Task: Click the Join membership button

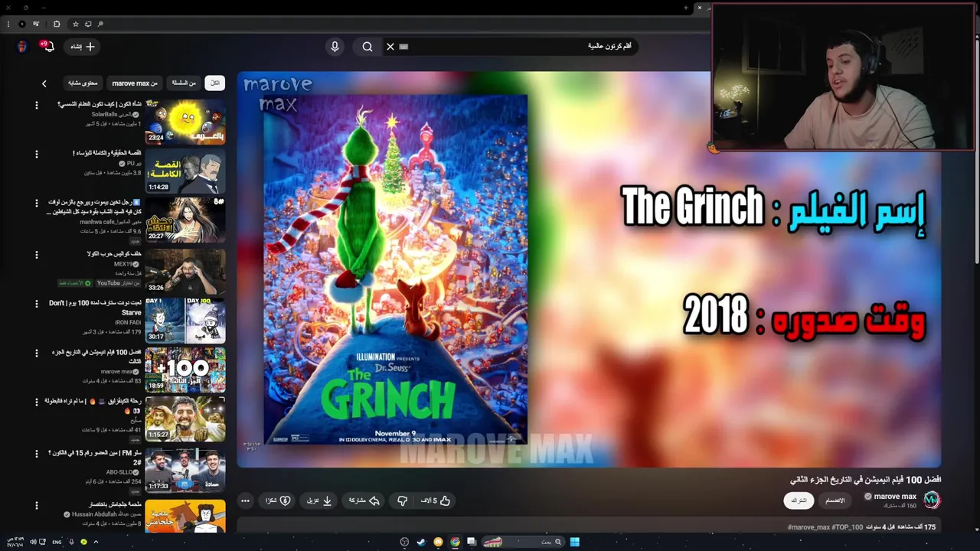Action: tap(835, 500)
